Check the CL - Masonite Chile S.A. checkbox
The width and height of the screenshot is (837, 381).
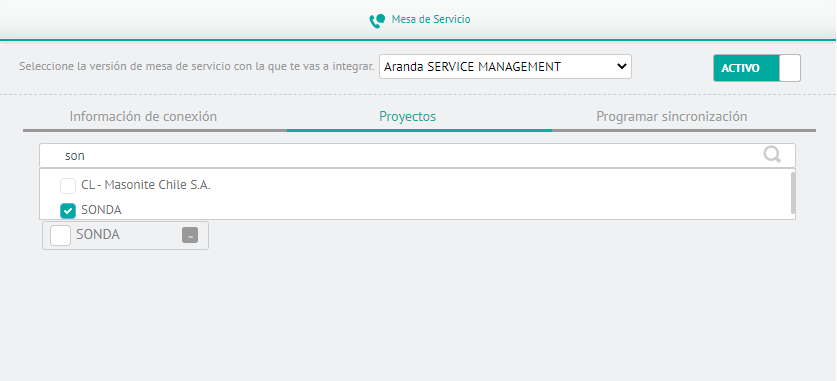tap(68, 186)
